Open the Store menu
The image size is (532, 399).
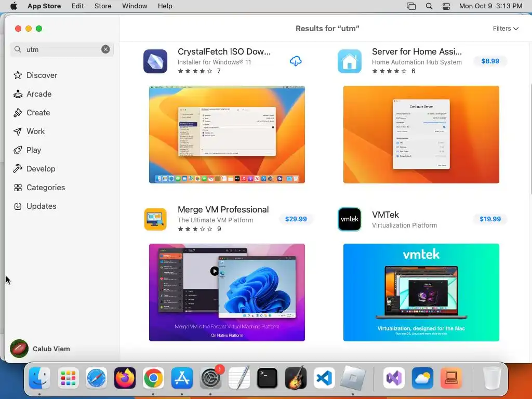tap(103, 6)
